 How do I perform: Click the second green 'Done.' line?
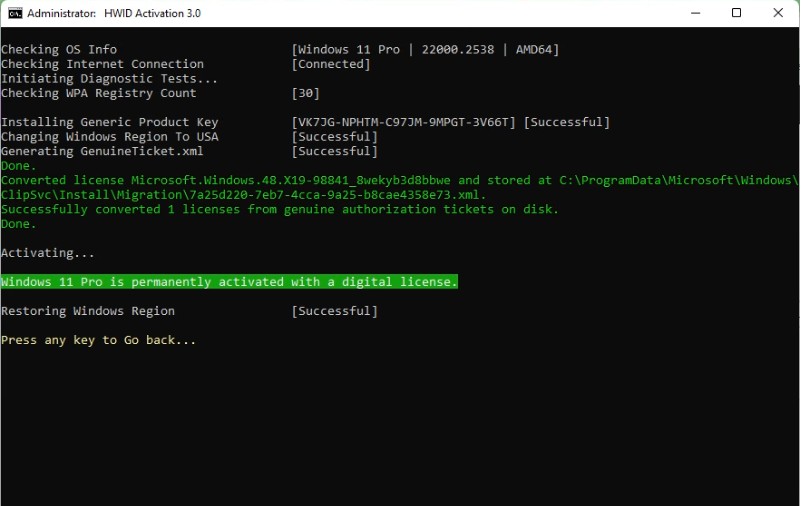tap(18, 224)
